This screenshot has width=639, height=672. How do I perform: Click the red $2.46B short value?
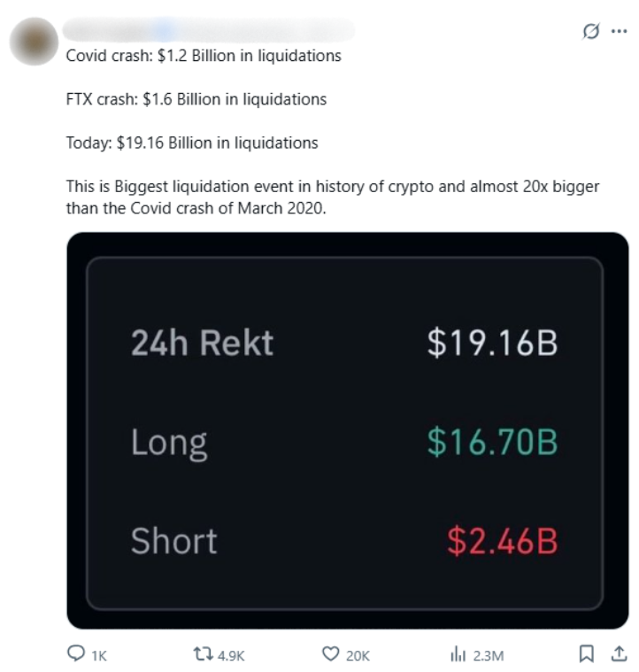pyautogui.click(x=502, y=540)
